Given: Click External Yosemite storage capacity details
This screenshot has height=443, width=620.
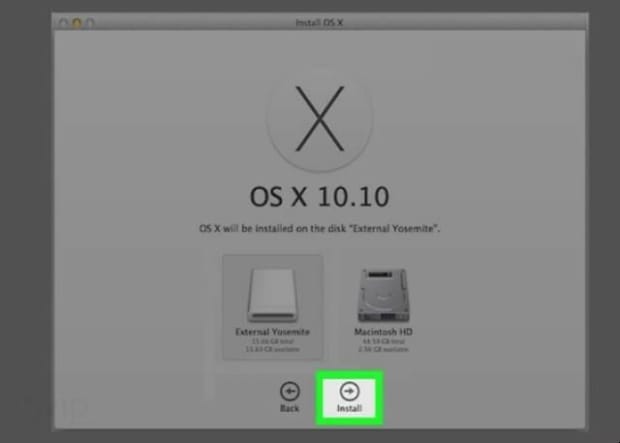Looking at the screenshot, I should coord(273,344).
